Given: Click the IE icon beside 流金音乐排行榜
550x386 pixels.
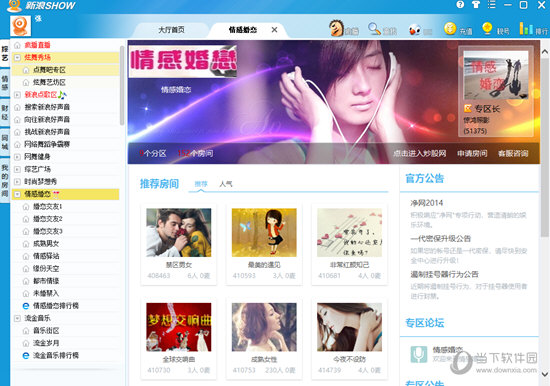Looking at the screenshot, I should point(26,355).
